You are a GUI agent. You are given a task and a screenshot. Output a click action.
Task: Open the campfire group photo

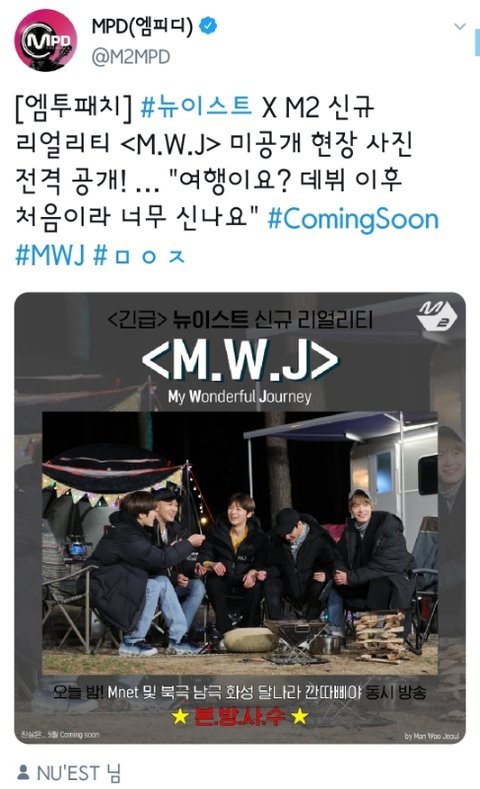pos(239,542)
